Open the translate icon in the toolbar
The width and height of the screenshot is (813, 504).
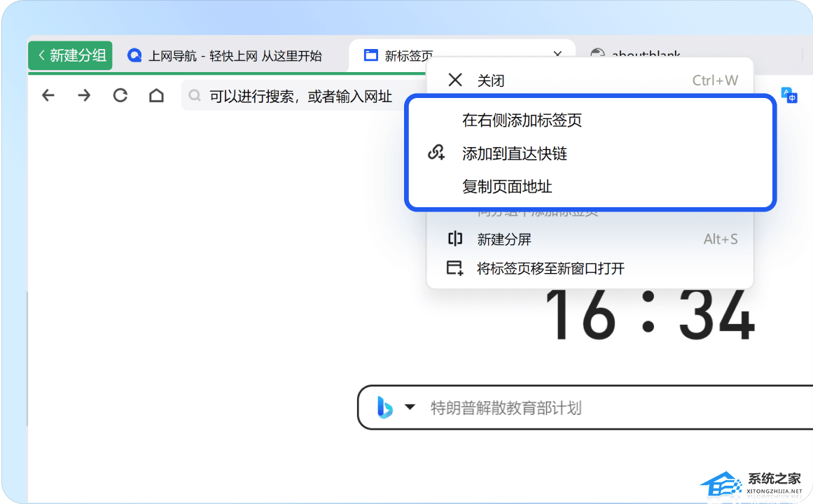pos(788,95)
